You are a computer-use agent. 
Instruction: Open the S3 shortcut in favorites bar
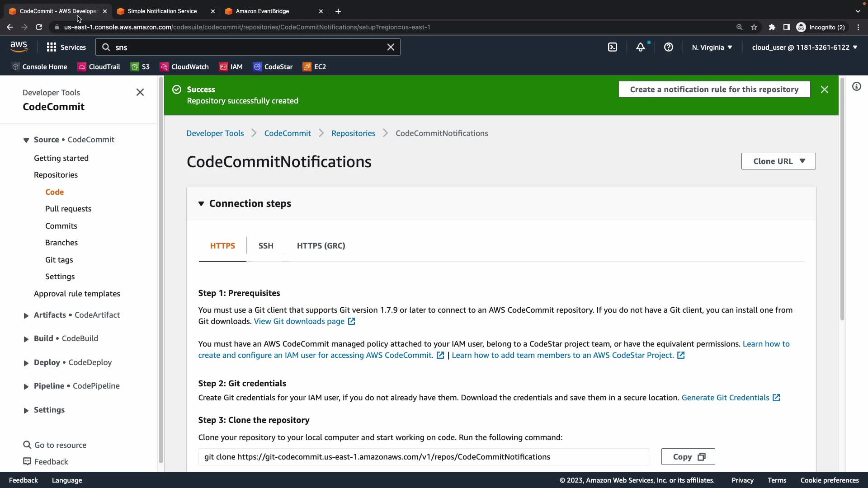point(140,67)
